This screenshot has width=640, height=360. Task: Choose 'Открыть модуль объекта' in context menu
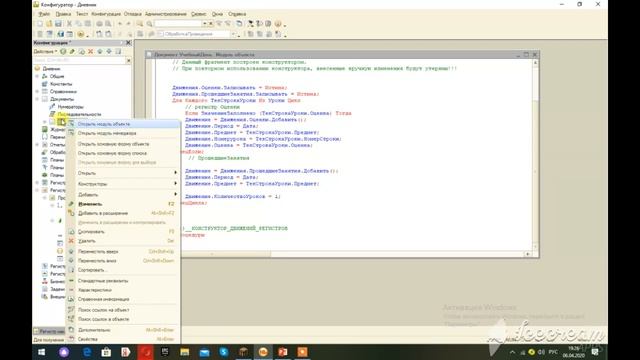(122, 124)
